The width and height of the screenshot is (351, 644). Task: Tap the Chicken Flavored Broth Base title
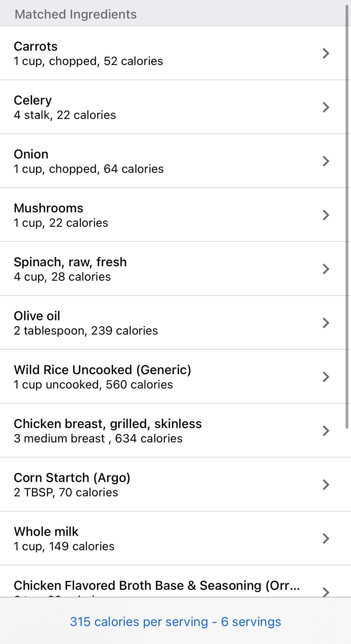(x=157, y=586)
